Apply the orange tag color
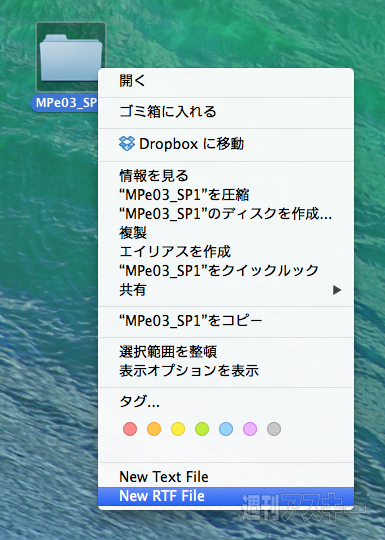This screenshot has height=540, width=385. coord(154,429)
